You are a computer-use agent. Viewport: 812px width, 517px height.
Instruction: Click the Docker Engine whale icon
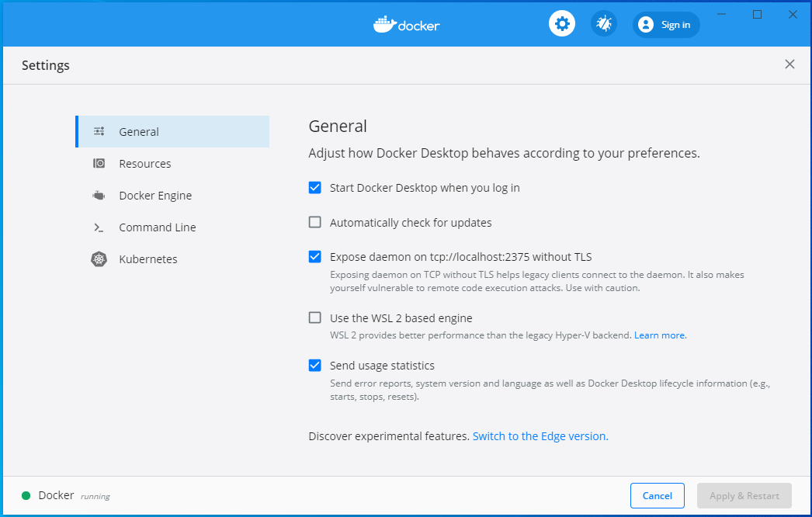coord(99,195)
